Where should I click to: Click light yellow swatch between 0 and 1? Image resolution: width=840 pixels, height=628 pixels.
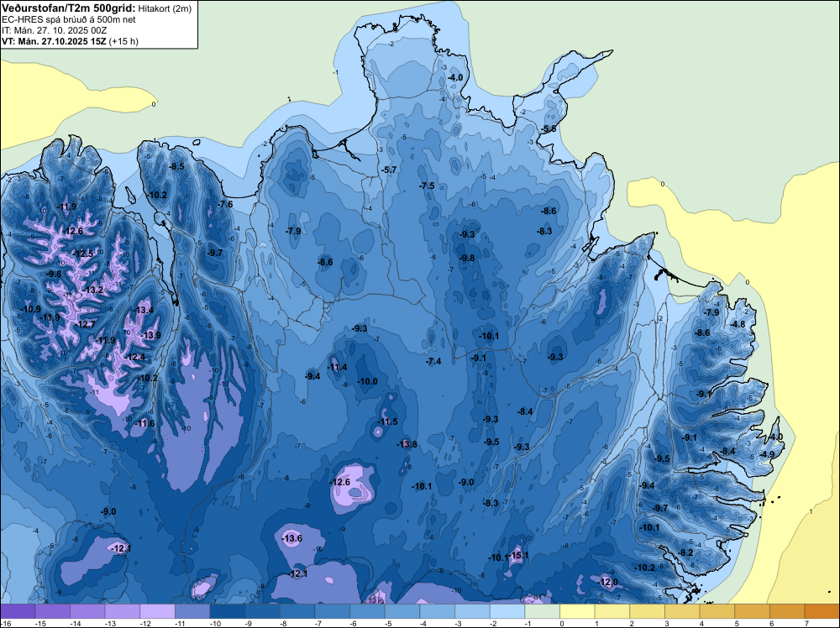pyautogui.click(x=578, y=611)
